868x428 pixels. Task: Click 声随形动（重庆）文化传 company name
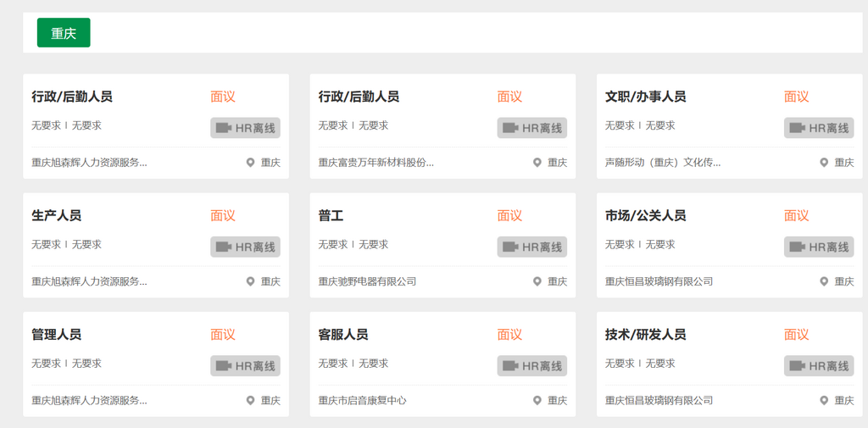click(662, 163)
